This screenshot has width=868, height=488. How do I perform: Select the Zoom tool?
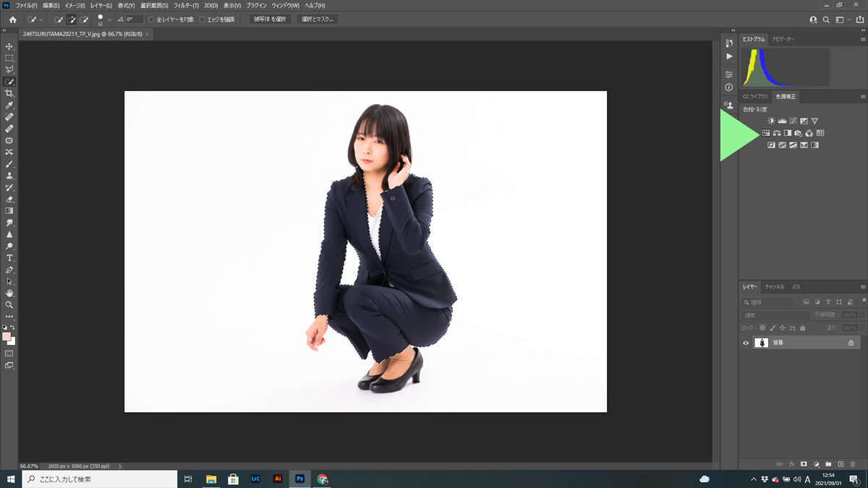click(x=9, y=304)
